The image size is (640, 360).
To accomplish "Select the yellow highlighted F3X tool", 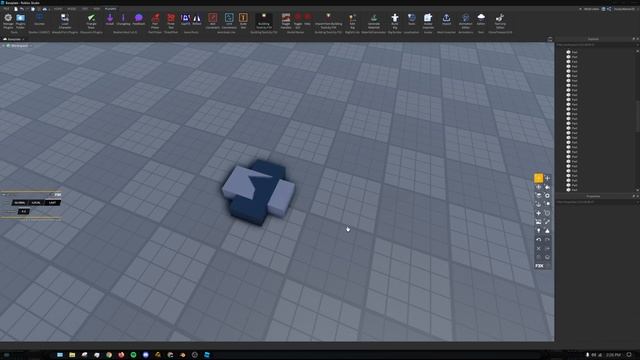I will click(x=538, y=178).
